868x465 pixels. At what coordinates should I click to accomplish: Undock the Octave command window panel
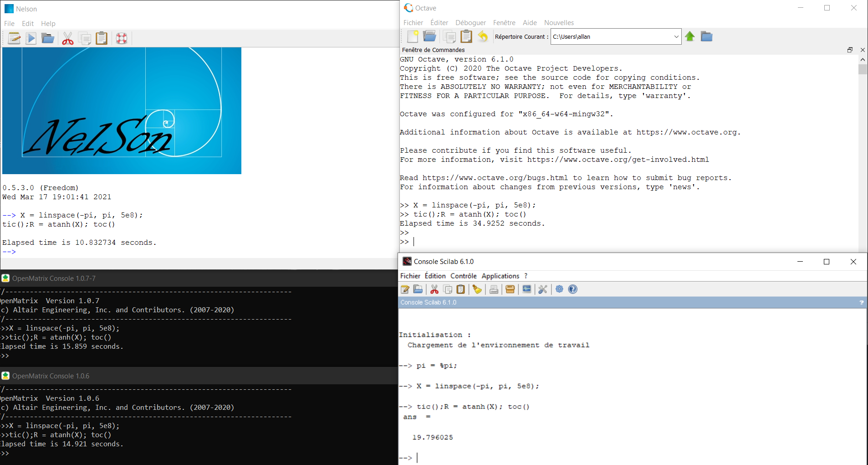(x=850, y=50)
